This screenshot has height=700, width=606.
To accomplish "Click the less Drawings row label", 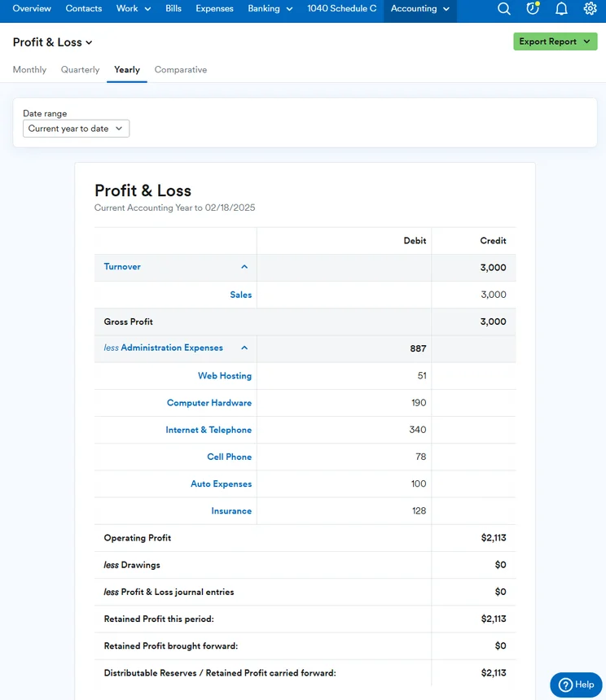I will point(132,565).
